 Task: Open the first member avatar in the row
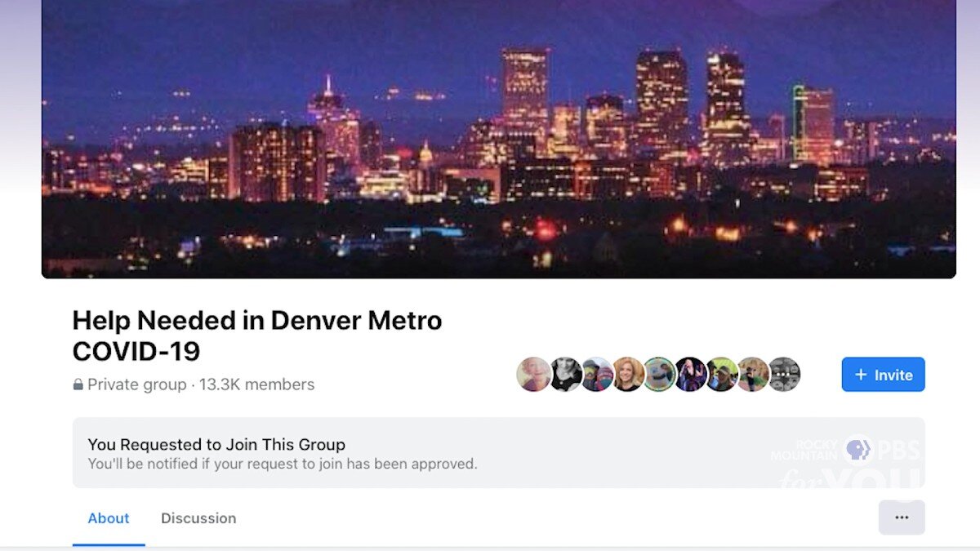[534, 375]
